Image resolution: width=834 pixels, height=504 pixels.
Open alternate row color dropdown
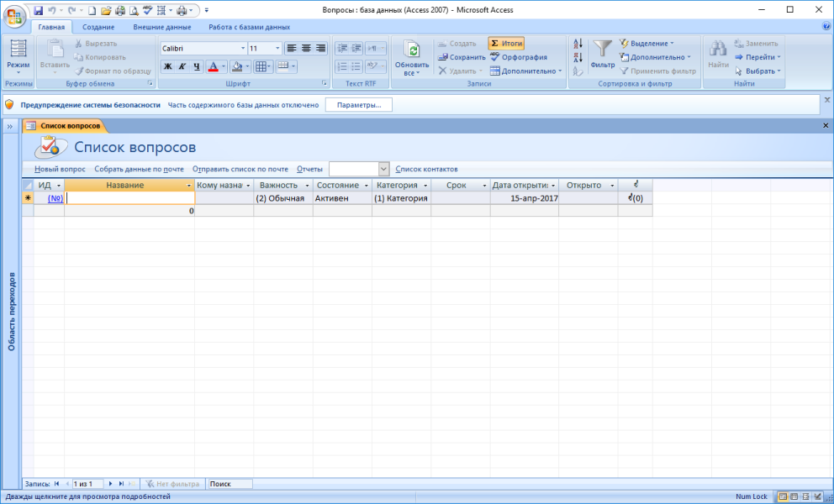click(286, 66)
